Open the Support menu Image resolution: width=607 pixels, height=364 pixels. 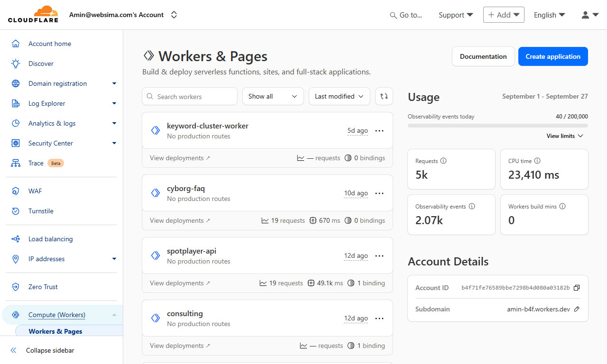[x=455, y=15]
